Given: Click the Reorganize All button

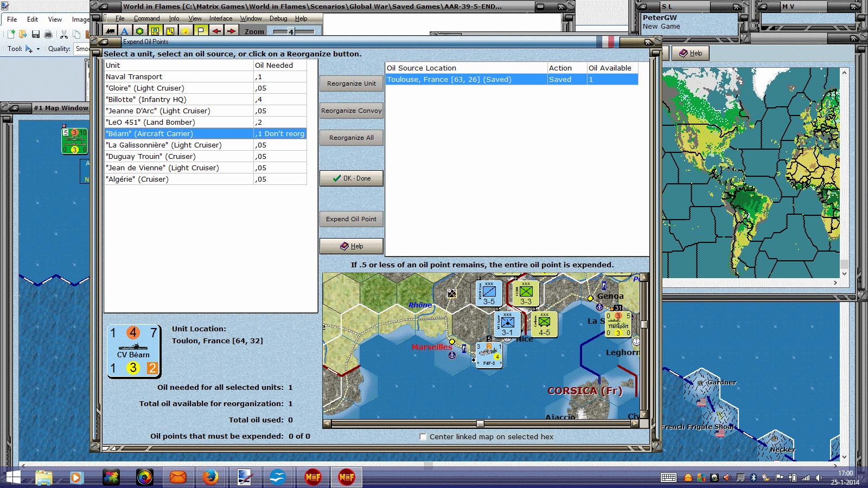Looking at the screenshot, I should pos(351,138).
